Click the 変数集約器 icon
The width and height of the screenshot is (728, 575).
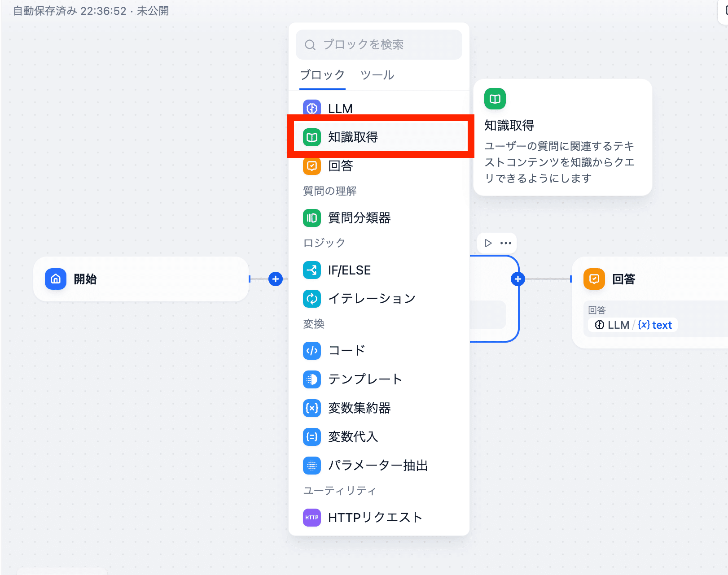(311, 408)
